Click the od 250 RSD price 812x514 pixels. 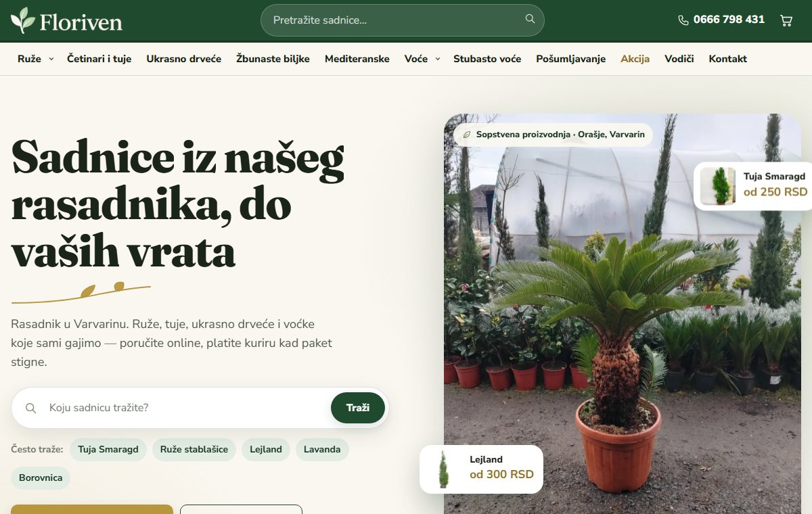[x=775, y=192]
